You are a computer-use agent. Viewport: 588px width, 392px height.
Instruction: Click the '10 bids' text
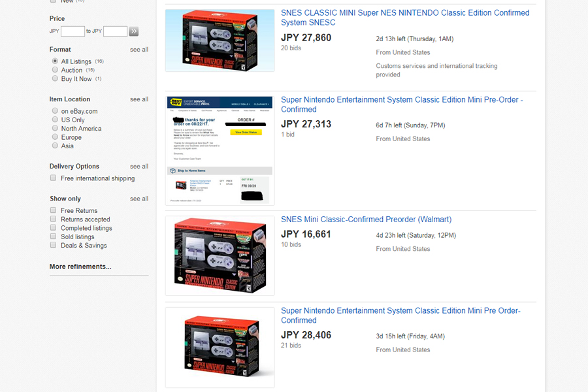(x=291, y=244)
